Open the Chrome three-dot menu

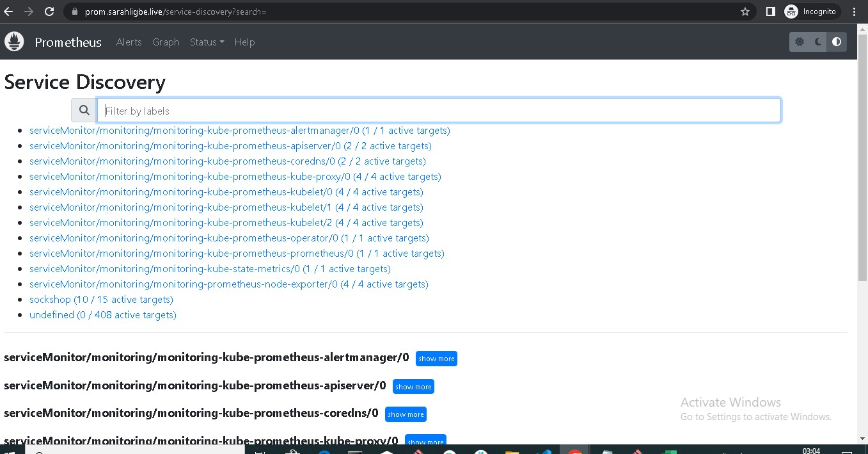pyautogui.click(x=855, y=12)
